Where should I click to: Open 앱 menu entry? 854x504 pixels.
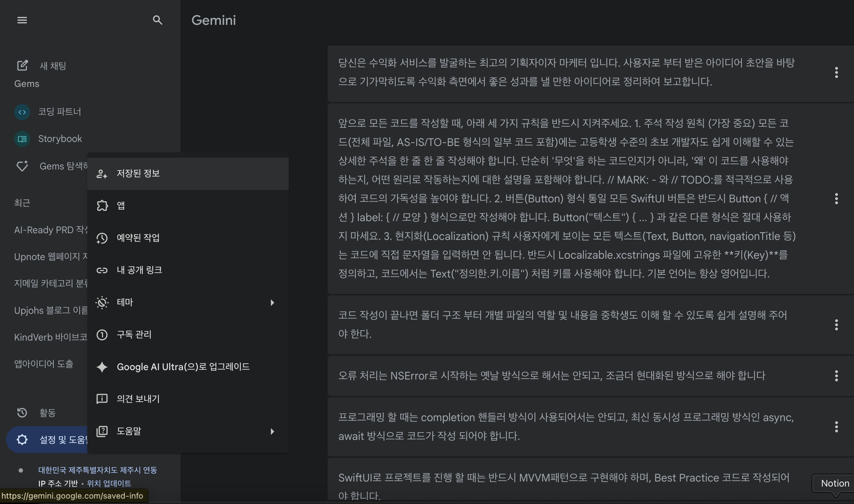[121, 205]
